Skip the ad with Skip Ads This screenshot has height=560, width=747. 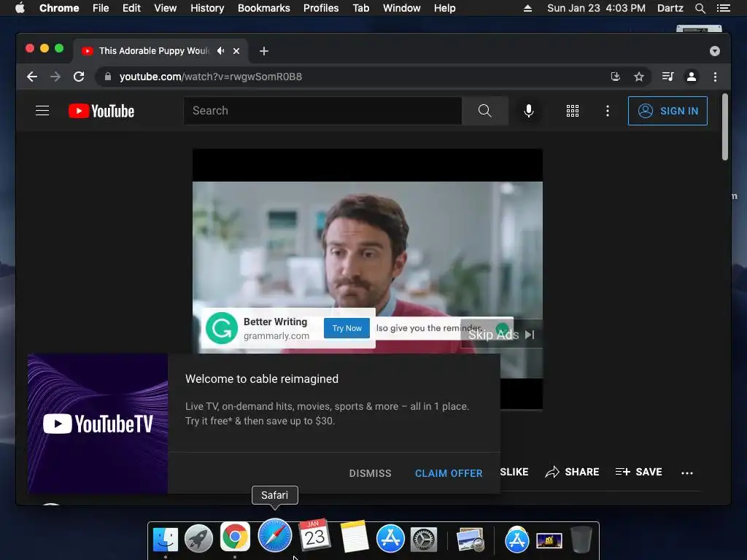coord(501,335)
